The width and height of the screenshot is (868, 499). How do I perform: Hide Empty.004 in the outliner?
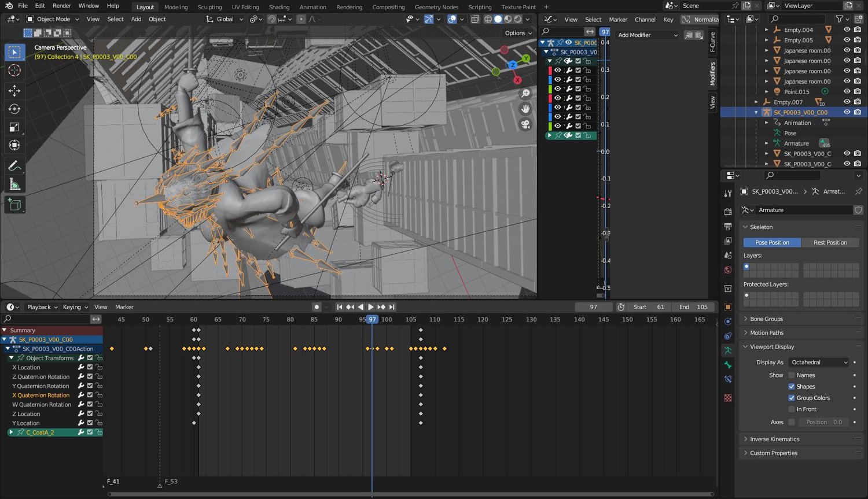pyautogui.click(x=847, y=29)
